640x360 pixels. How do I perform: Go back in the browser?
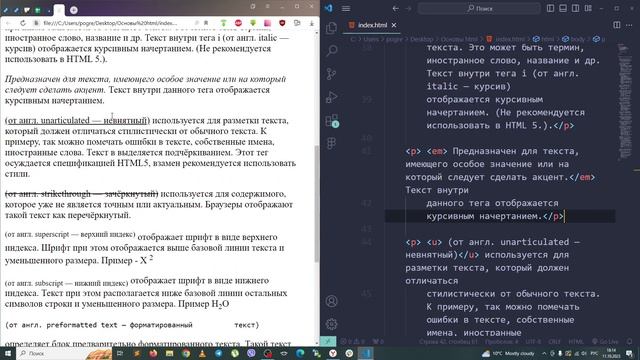click(x=9, y=23)
